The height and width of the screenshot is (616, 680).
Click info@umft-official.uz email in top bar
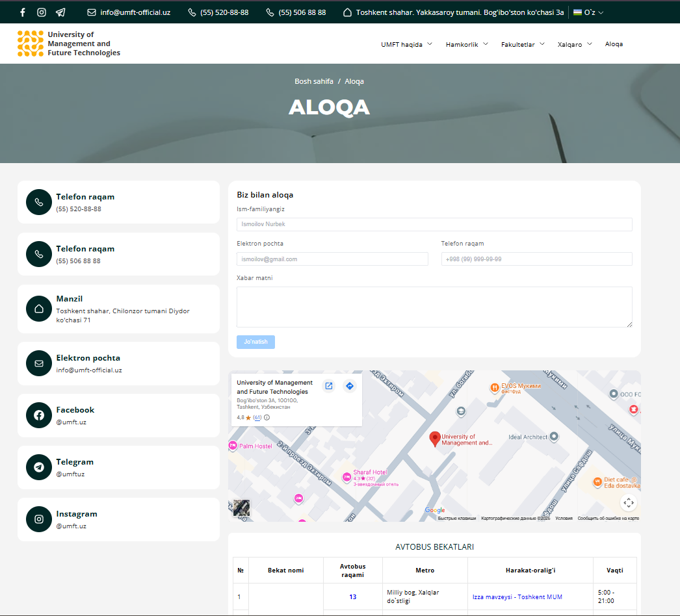pos(135,12)
